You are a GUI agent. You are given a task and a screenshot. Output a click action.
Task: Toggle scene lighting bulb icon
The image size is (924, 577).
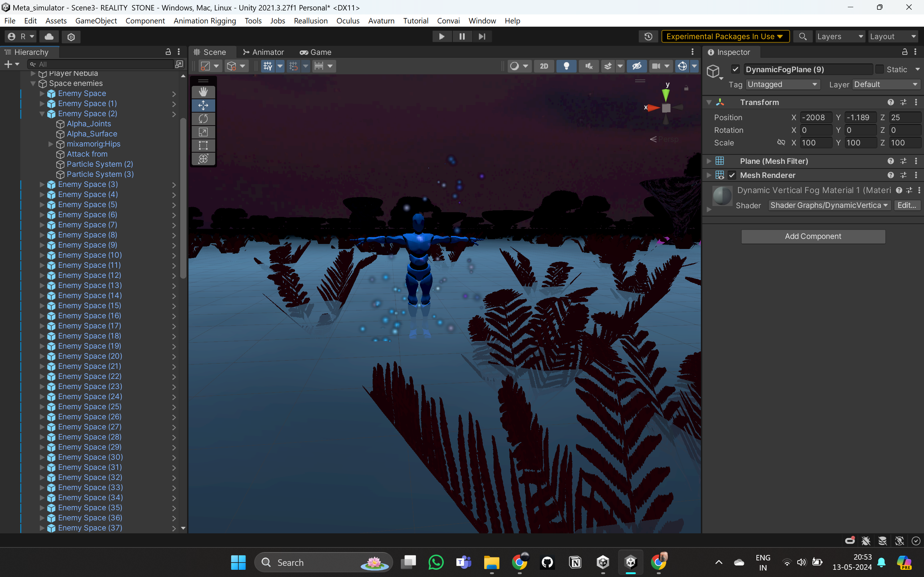click(x=566, y=66)
